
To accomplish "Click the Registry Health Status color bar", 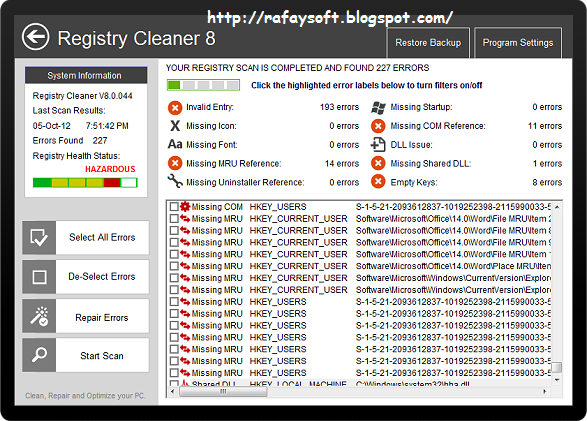I will [85, 183].
